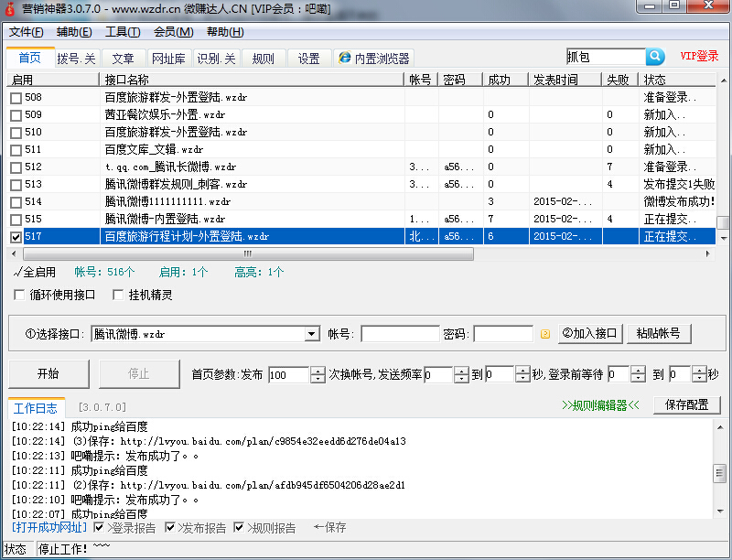The image size is (732, 560).
Task: Open the 选择接口 interface dropdown
Action: [311, 333]
